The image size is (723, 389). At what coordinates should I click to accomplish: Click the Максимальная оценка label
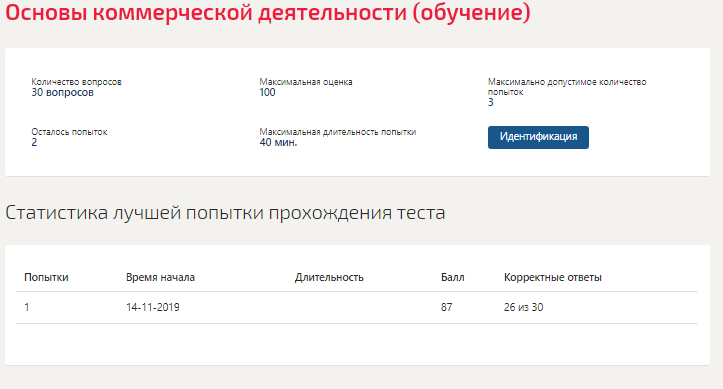point(306,82)
